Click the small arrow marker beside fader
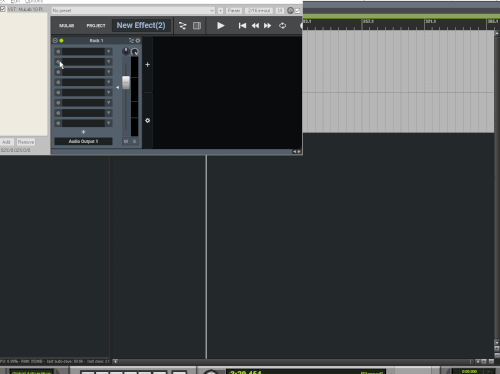The image size is (500, 374). coord(117,87)
